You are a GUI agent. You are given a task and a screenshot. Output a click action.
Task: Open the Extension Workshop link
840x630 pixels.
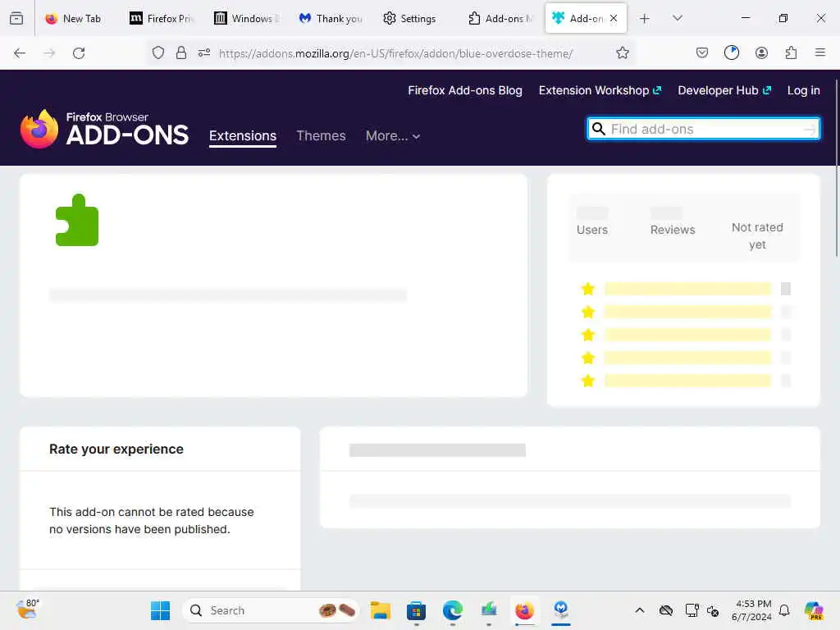[x=600, y=90]
